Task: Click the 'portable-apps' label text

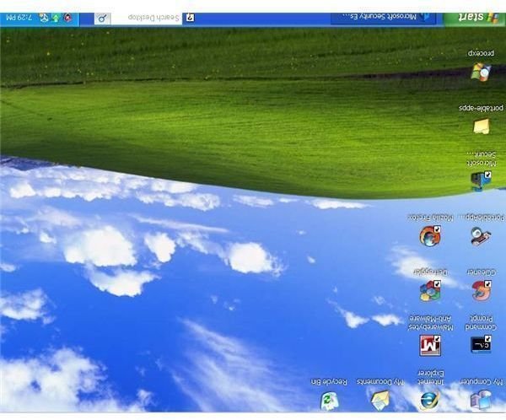Action: (x=481, y=107)
